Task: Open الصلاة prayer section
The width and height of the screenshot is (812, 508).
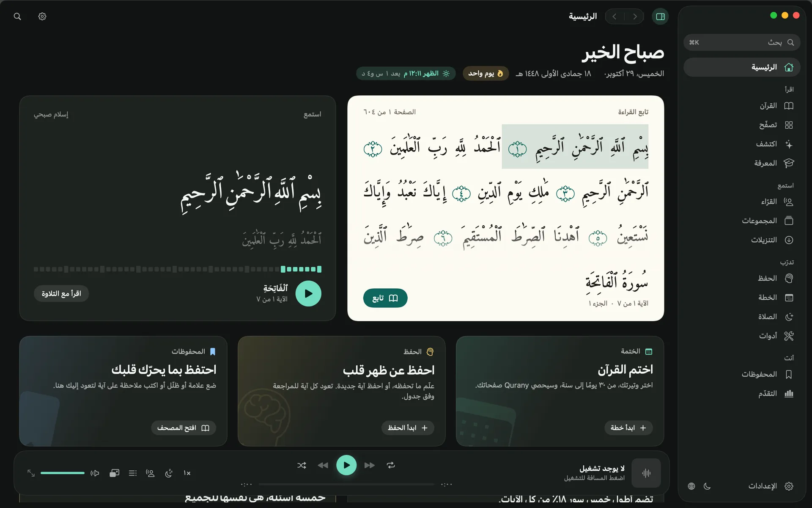Action: [x=741, y=317]
